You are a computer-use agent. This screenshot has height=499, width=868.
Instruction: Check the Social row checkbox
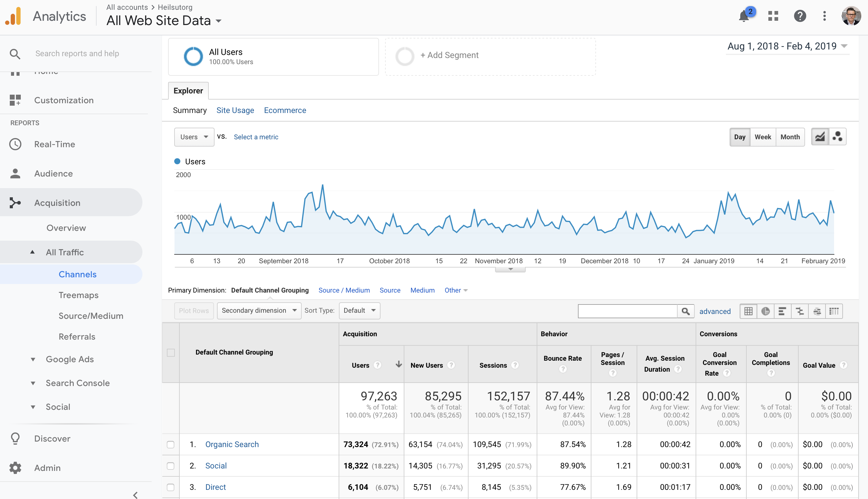pyautogui.click(x=171, y=466)
